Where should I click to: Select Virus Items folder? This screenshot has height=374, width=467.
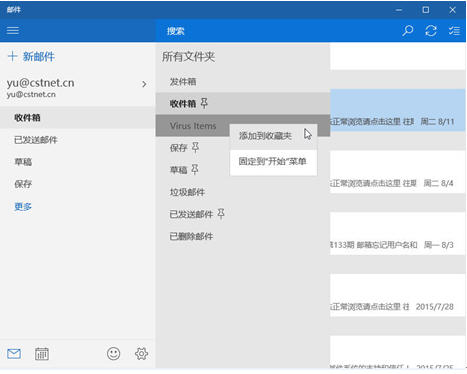(x=193, y=126)
